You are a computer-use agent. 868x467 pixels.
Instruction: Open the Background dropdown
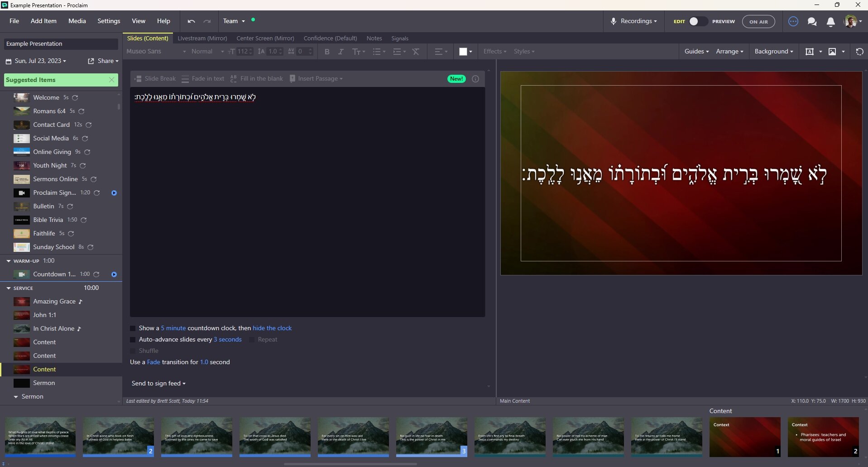tap(773, 52)
